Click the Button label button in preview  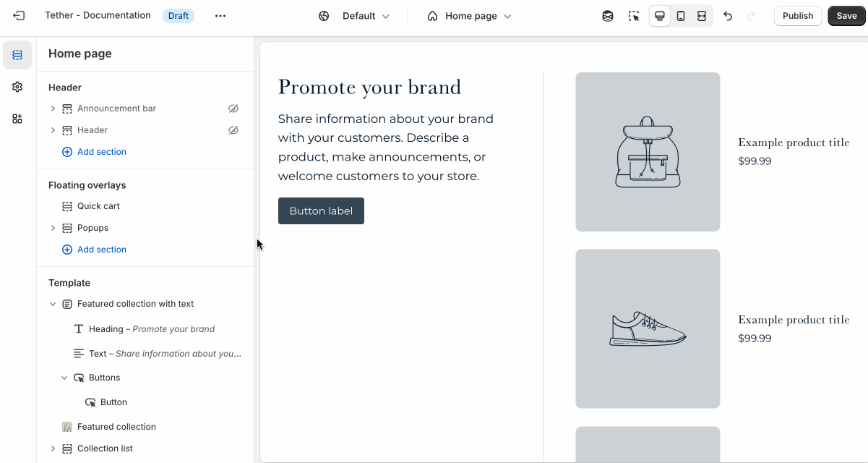coord(321,211)
